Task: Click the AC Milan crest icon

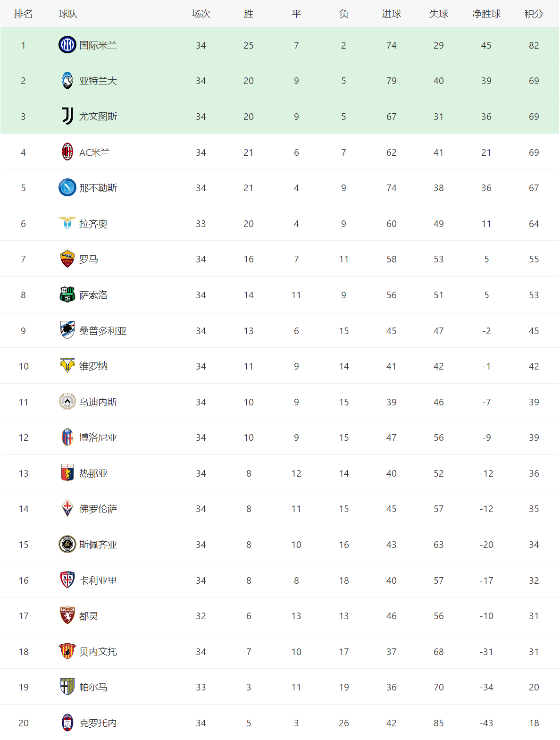Action: (67, 152)
